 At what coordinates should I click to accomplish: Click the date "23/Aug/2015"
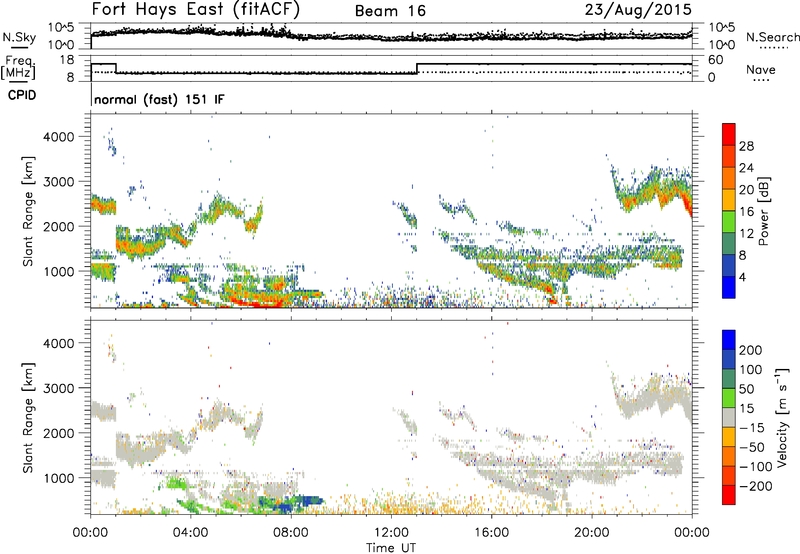pos(638,9)
